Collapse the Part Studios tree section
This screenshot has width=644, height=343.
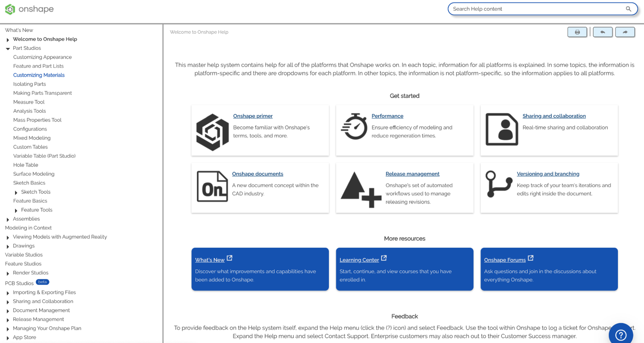pyautogui.click(x=8, y=49)
